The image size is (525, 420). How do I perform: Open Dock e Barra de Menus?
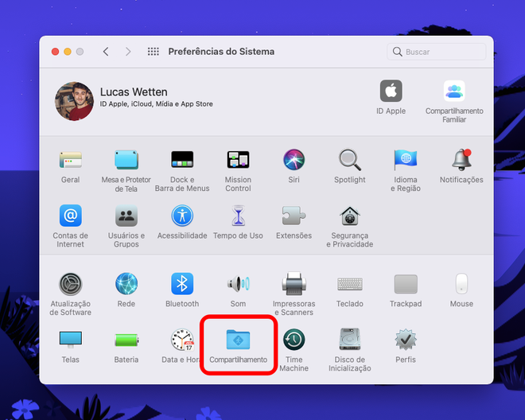182,160
